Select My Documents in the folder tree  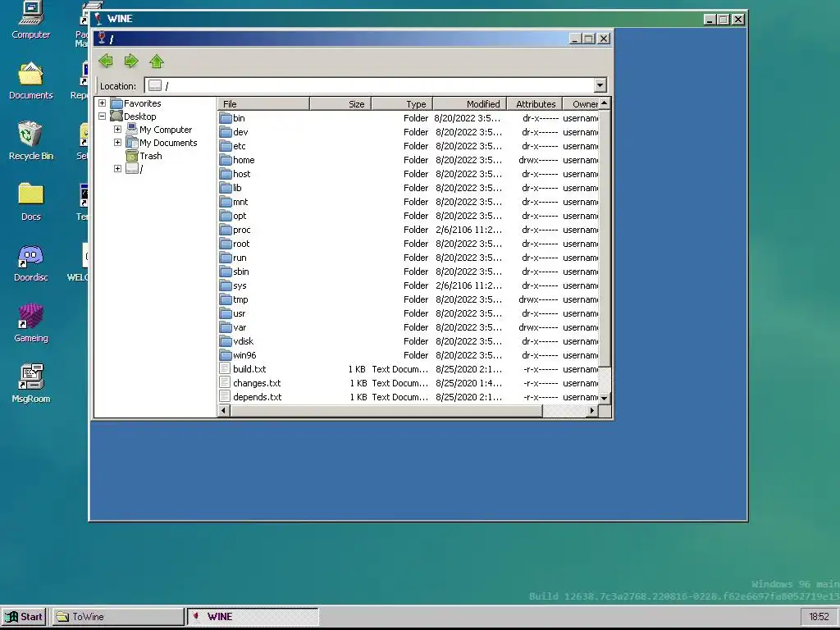[x=168, y=143]
